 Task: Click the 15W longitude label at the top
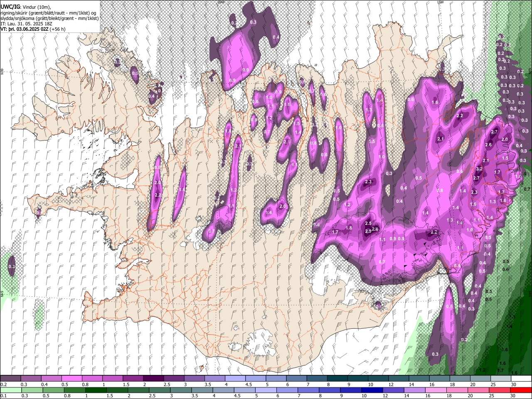[x=440, y=2]
